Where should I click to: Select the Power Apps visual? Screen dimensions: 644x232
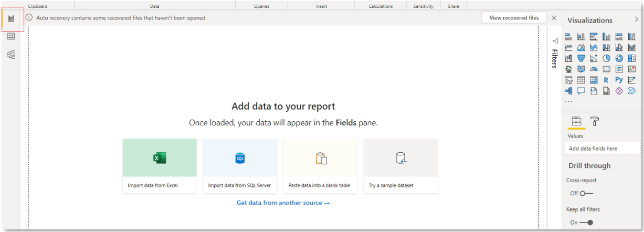619,90
